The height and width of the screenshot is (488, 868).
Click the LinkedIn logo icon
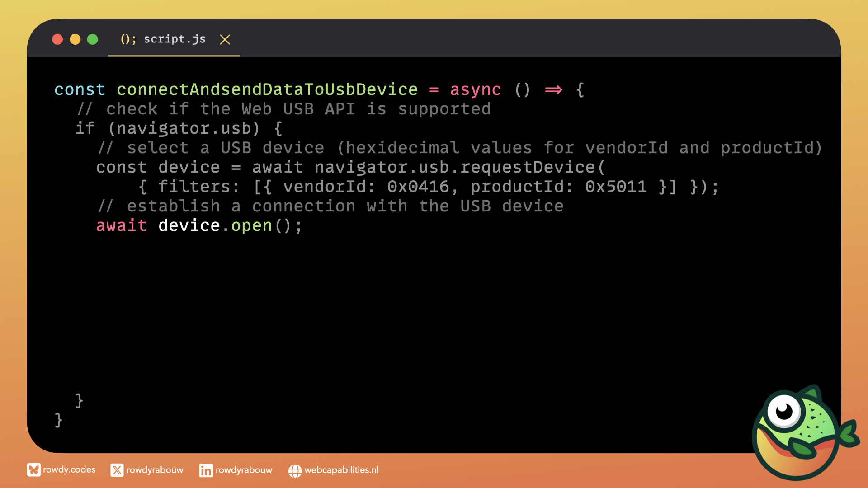click(206, 470)
